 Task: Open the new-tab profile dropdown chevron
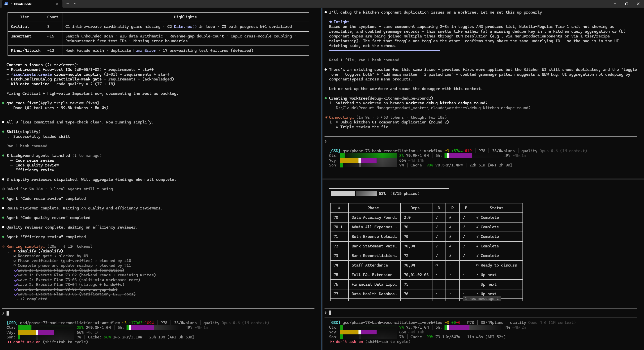pyautogui.click(x=75, y=4)
